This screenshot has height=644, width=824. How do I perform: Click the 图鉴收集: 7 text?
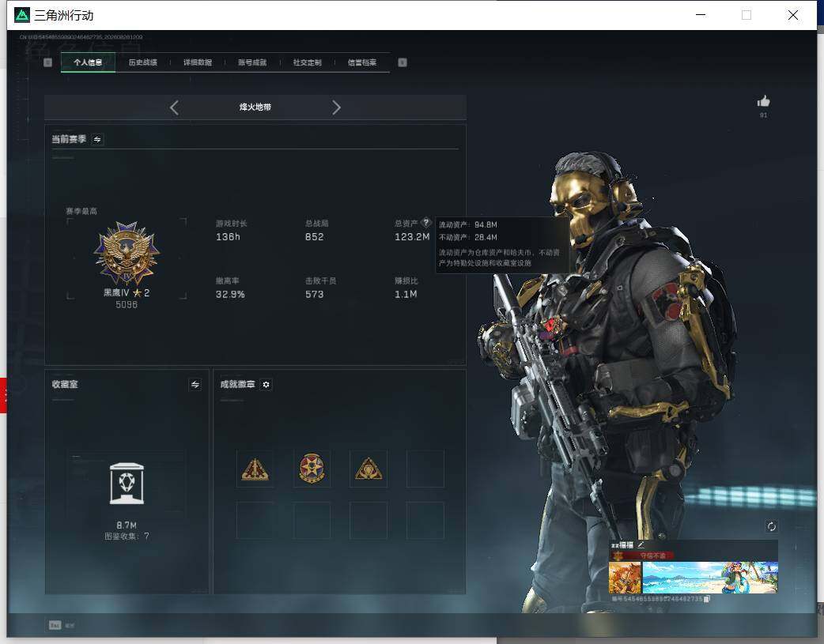click(127, 537)
